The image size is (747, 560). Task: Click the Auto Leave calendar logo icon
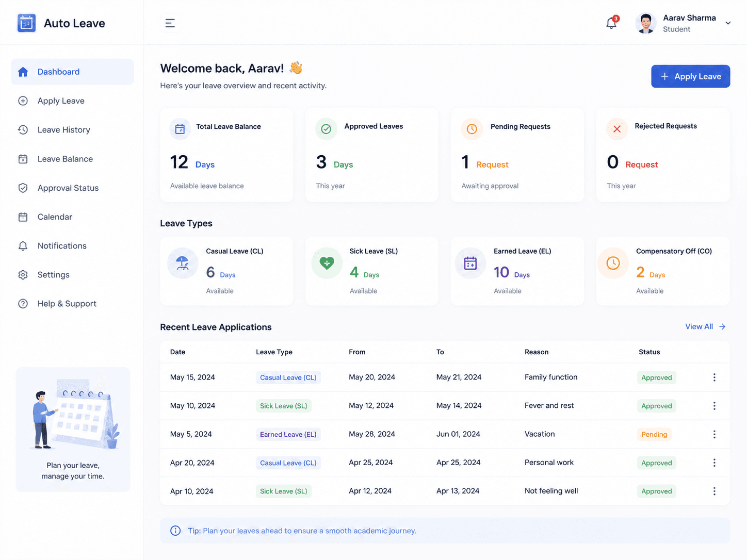(26, 23)
